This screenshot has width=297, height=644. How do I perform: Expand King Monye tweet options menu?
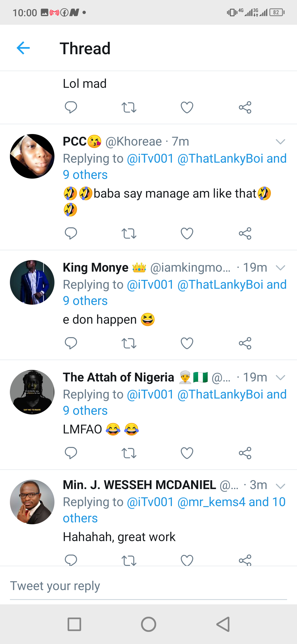280,268
